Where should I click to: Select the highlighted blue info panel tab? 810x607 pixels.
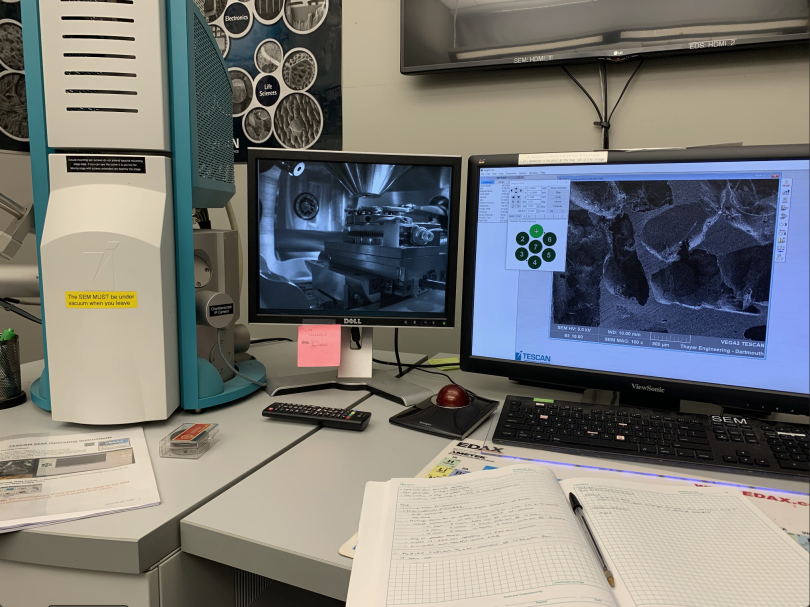pyautogui.click(x=488, y=182)
